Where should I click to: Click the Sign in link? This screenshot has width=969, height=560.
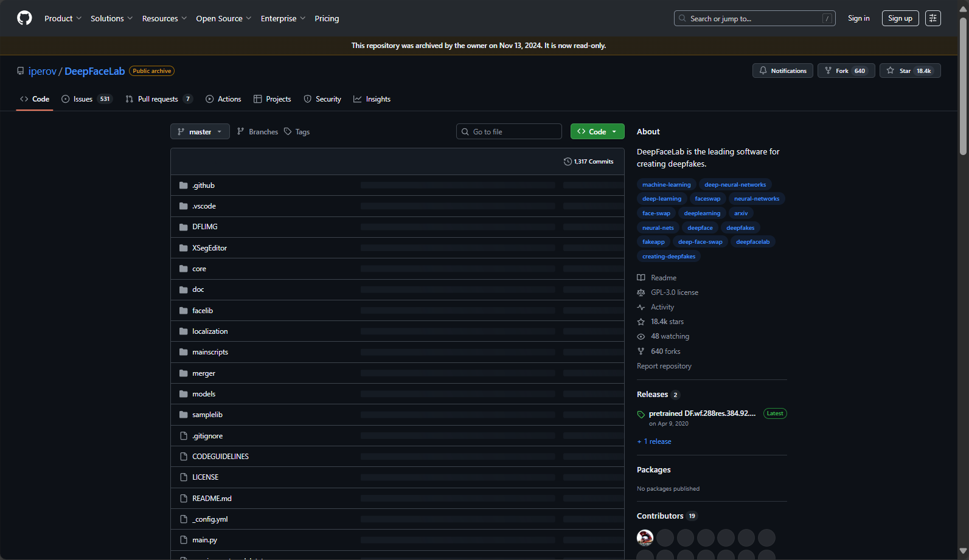858,18
